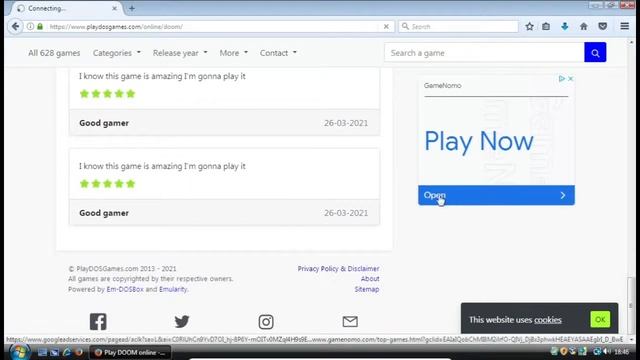This screenshot has height=360, width=640.
Task: Visit the Instagram icon in footer
Action: coord(266,322)
